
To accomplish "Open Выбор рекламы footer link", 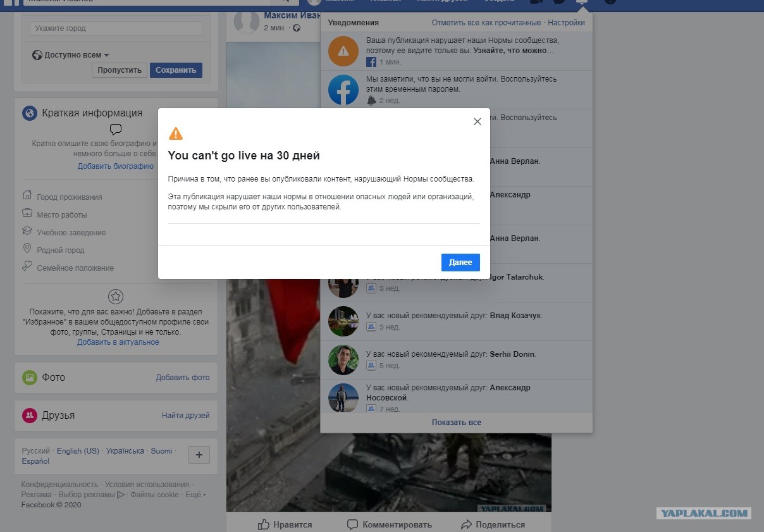I will click(91, 495).
